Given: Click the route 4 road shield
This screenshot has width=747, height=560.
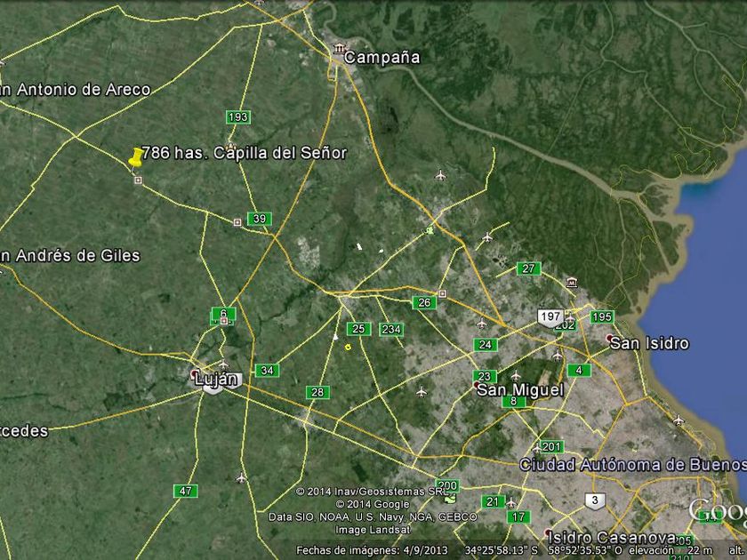Looking at the screenshot, I should [x=579, y=370].
